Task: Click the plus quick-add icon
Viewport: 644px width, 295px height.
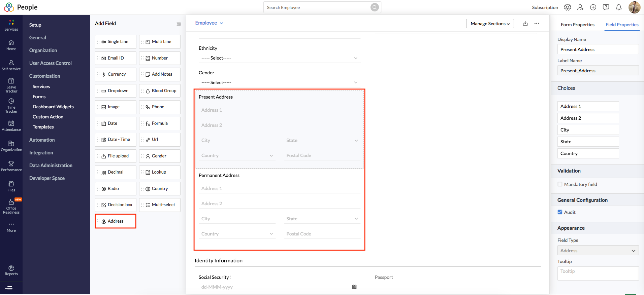Action: click(593, 7)
